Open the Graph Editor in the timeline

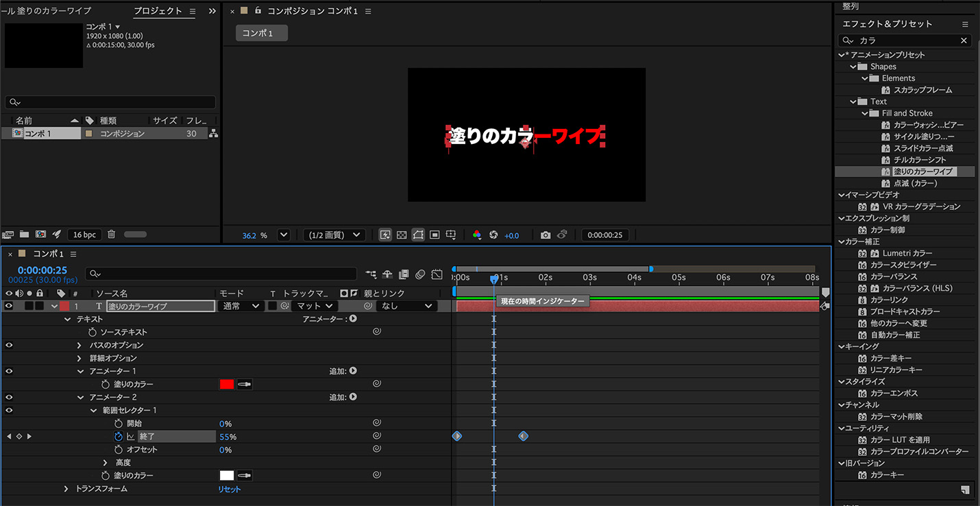pos(437,275)
